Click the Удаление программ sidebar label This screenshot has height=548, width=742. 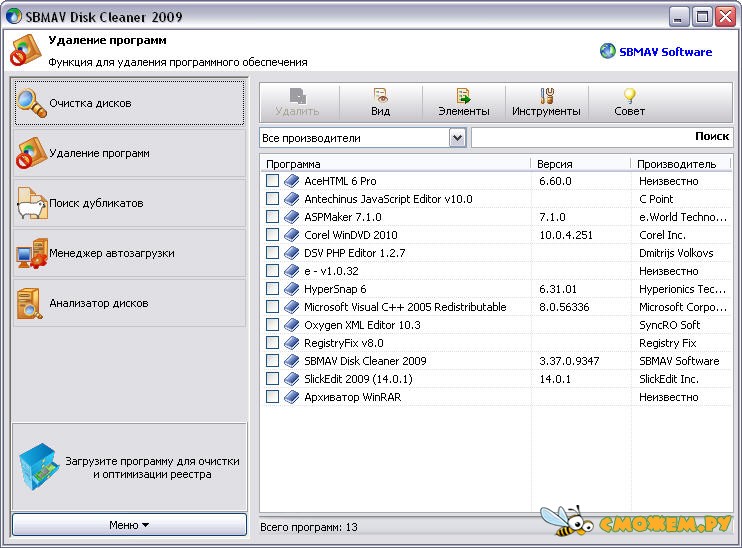point(99,153)
